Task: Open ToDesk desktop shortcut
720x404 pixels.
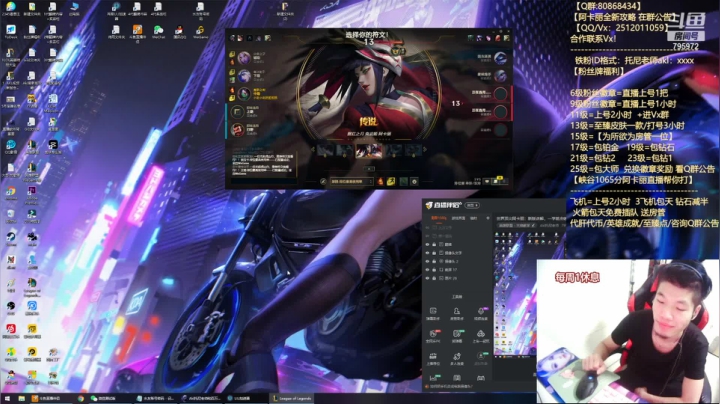Action: click(x=11, y=32)
